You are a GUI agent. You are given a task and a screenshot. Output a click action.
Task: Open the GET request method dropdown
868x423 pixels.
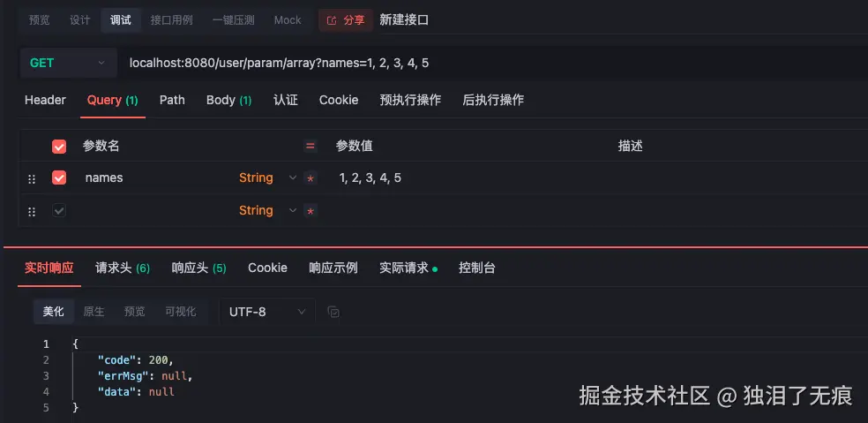[x=68, y=63]
